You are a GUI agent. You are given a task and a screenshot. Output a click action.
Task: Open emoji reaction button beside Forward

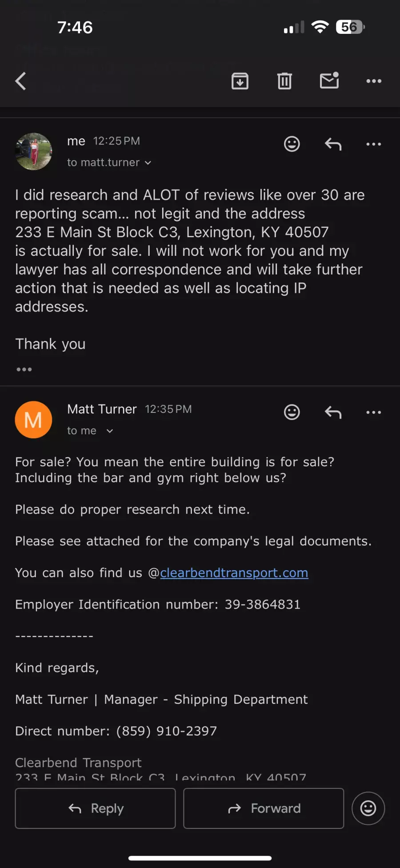pyautogui.click(x=368, y=808)
